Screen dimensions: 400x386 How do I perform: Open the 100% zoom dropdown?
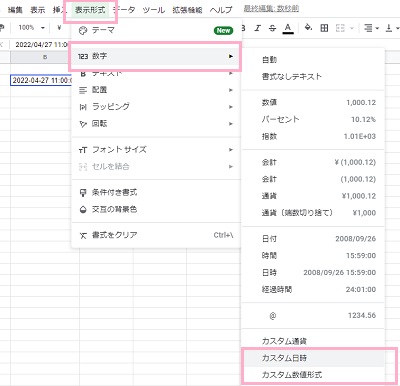click(31, 28)
